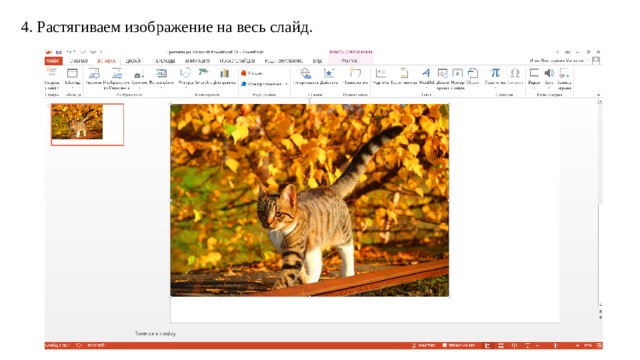Switch to the Home (ГЛАВНАЯ) tab
The image size is (640, 360).
(78, 61)
